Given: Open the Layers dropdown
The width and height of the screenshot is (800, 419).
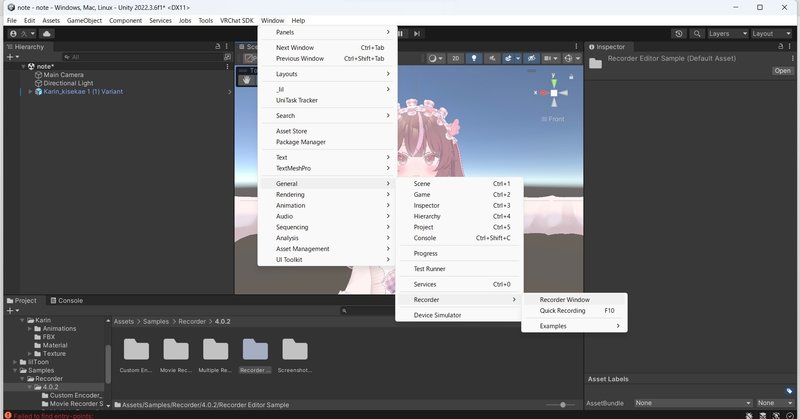Looking at the screenshot, I should coord(727,34).
